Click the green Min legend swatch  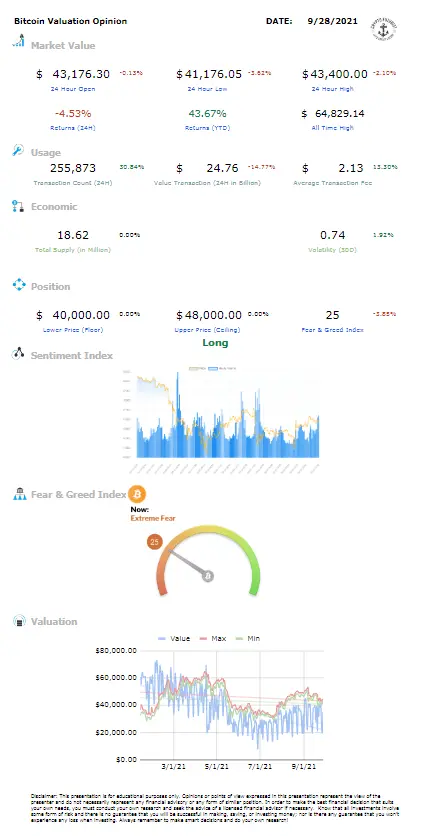(240, 639)
